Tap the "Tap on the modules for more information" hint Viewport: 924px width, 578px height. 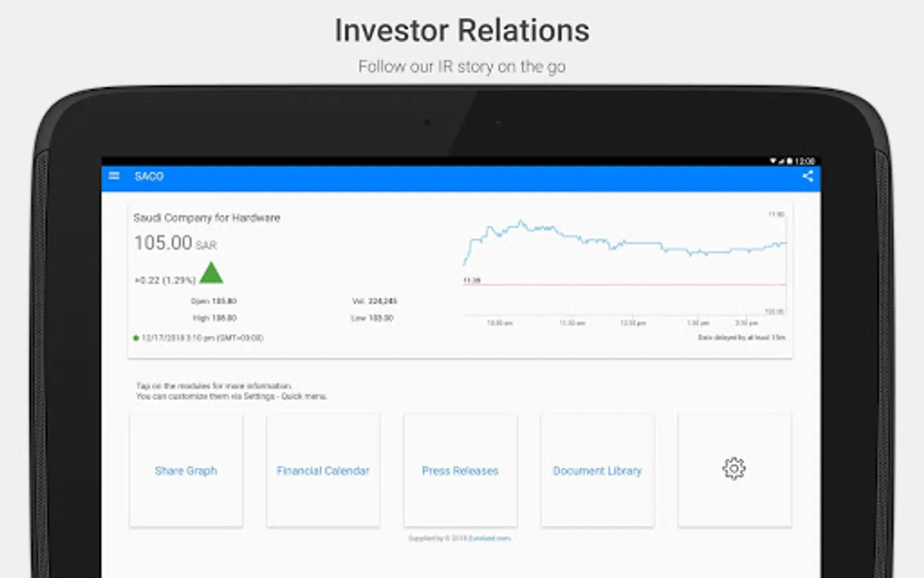214,386
